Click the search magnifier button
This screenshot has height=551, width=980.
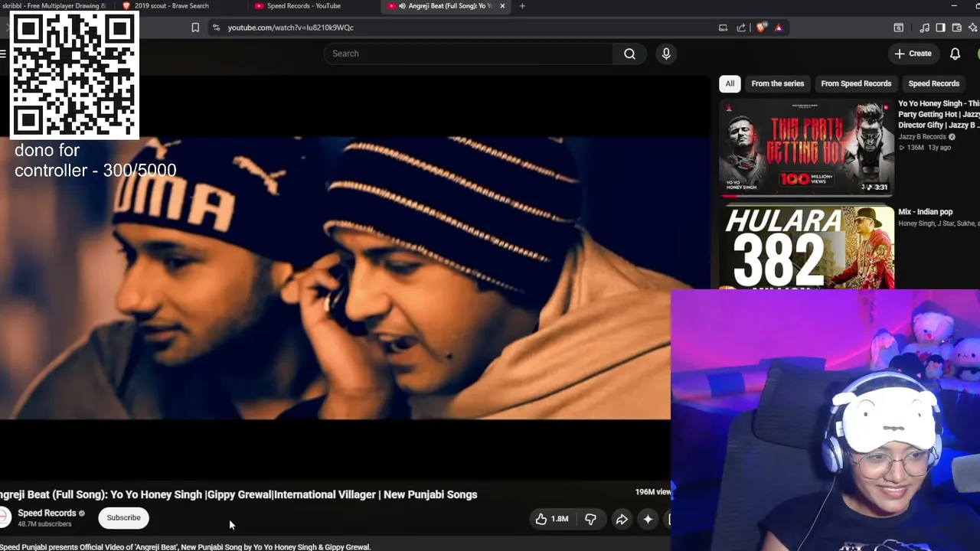tap(629, 54)
